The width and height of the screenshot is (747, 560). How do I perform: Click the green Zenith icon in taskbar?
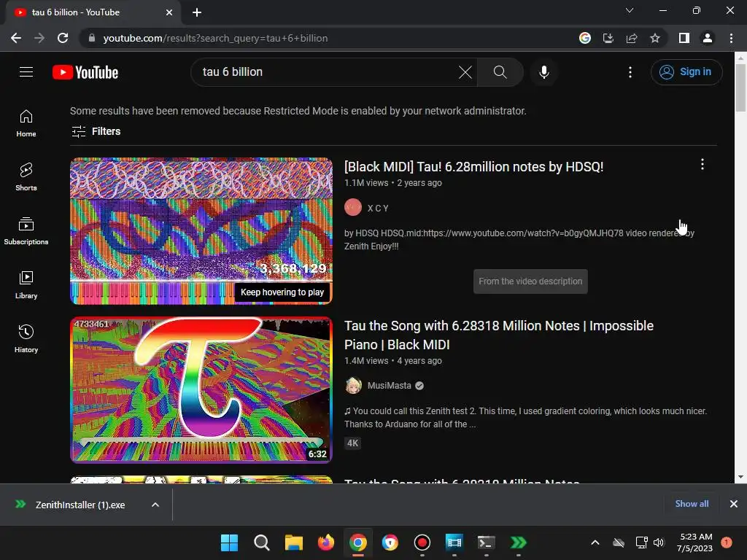[519, 542]
